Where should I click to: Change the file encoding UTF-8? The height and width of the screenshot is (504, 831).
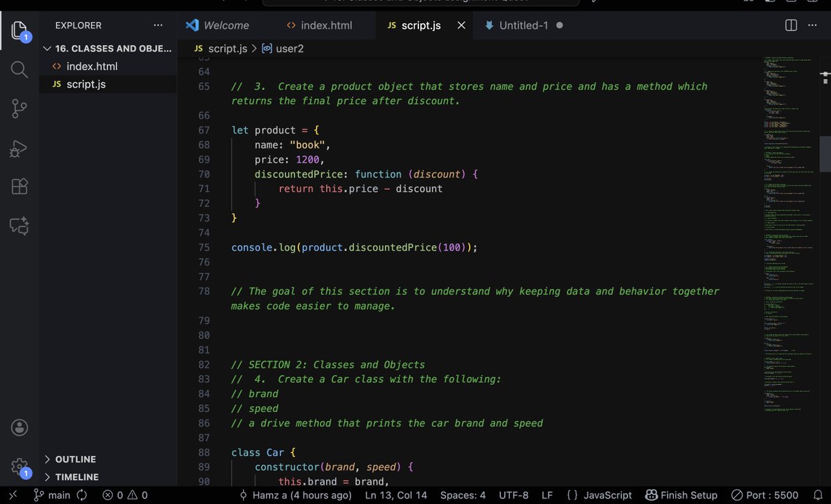(513, 495)
